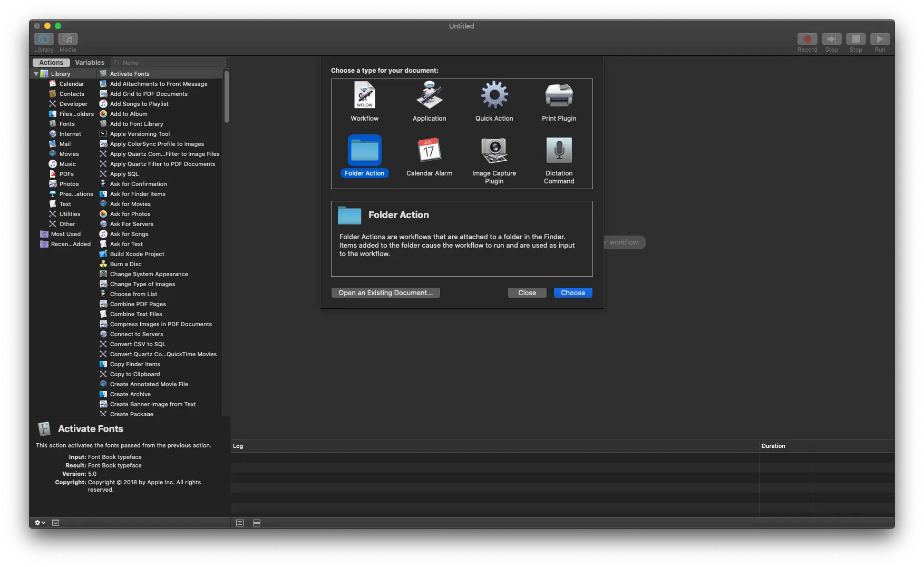Select the Calendar Alarm icon
The height and width of the screenshot is (567, 924).
click(x=430, y=151)
